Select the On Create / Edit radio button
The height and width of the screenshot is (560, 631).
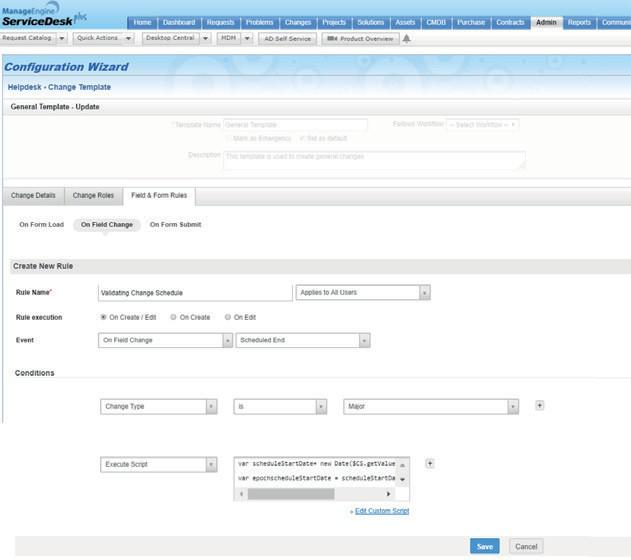103,317
